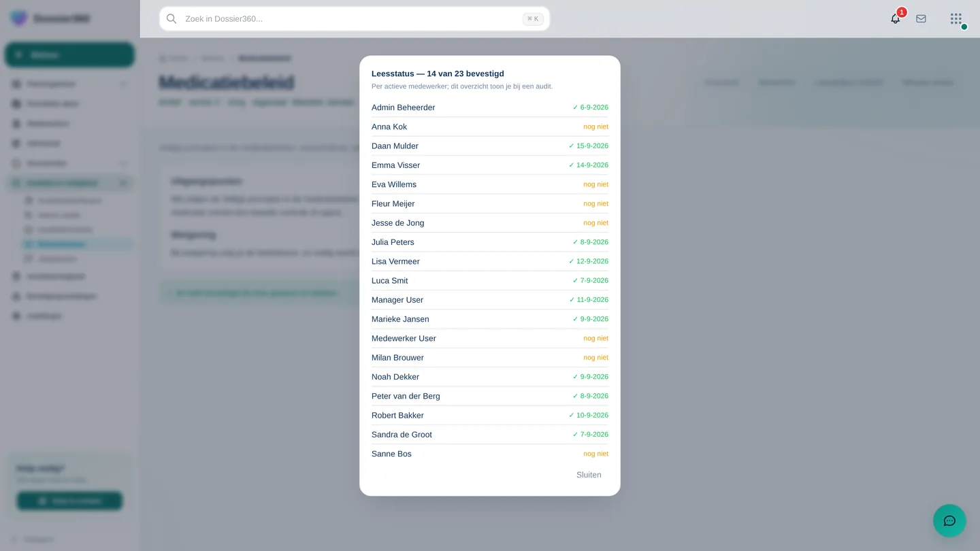
Task: Click Manager User's date 11-9-2026
Action: pos(589,300)
